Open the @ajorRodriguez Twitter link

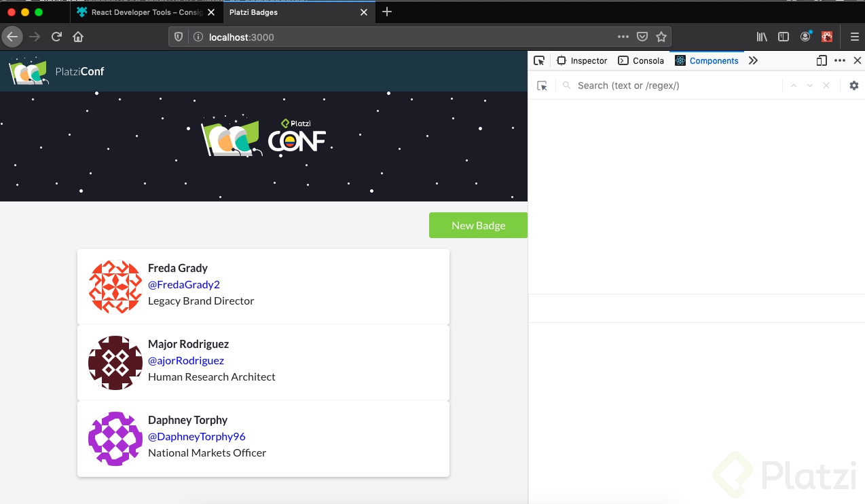(186, 360)
